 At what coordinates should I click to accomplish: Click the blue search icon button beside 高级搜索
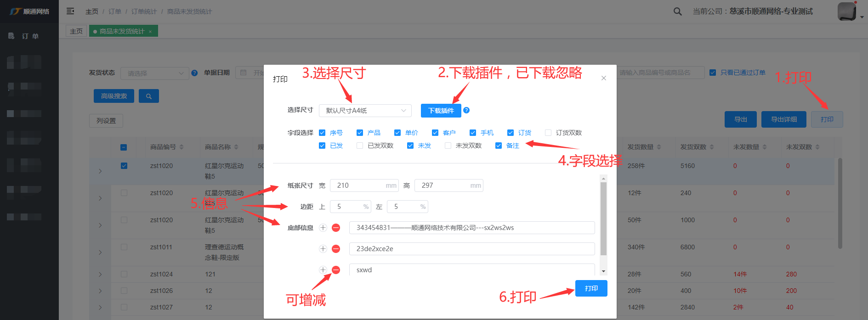coord(148,96)
